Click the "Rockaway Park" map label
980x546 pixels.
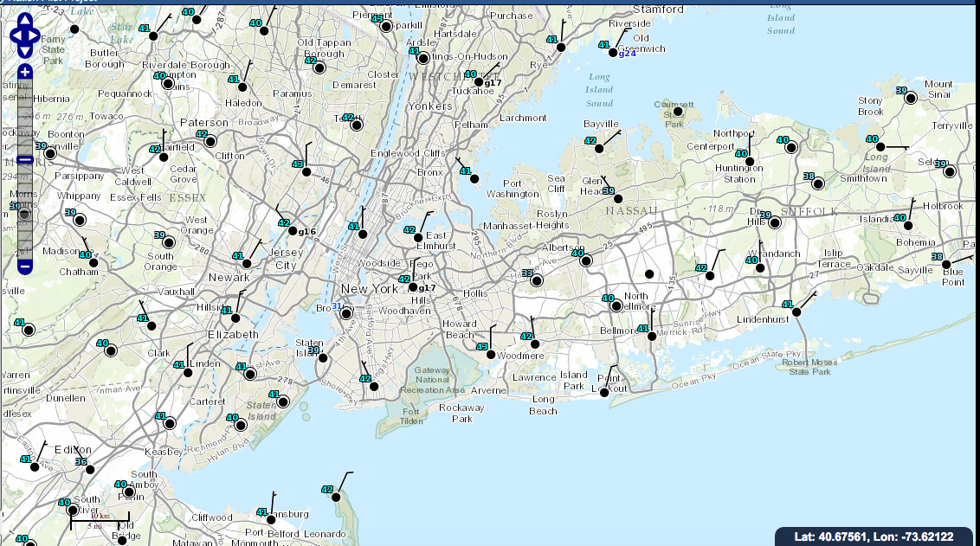461,413
